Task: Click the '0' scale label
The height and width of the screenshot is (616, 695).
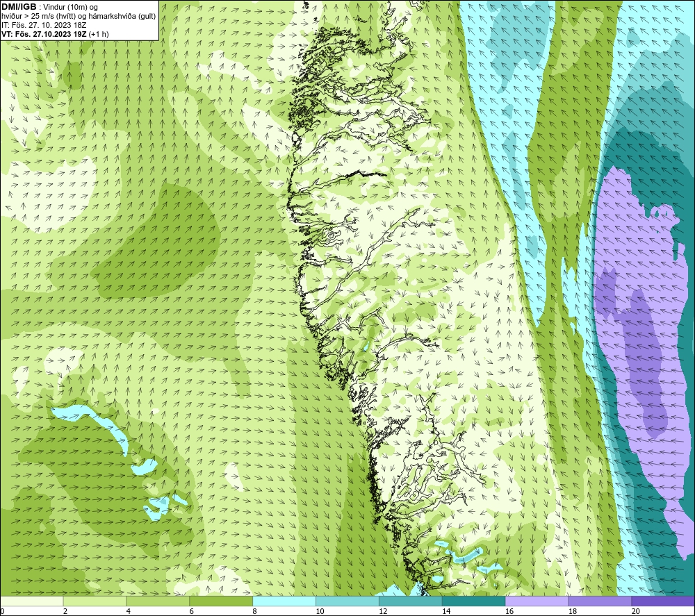Action: 2,612
